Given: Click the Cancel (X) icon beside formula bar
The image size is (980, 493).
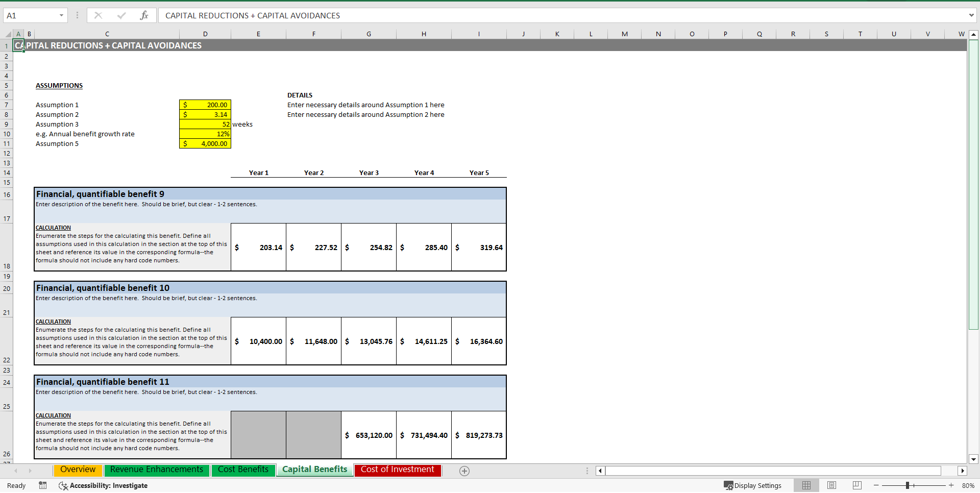Looking at the screenshot, I should 98,15.
